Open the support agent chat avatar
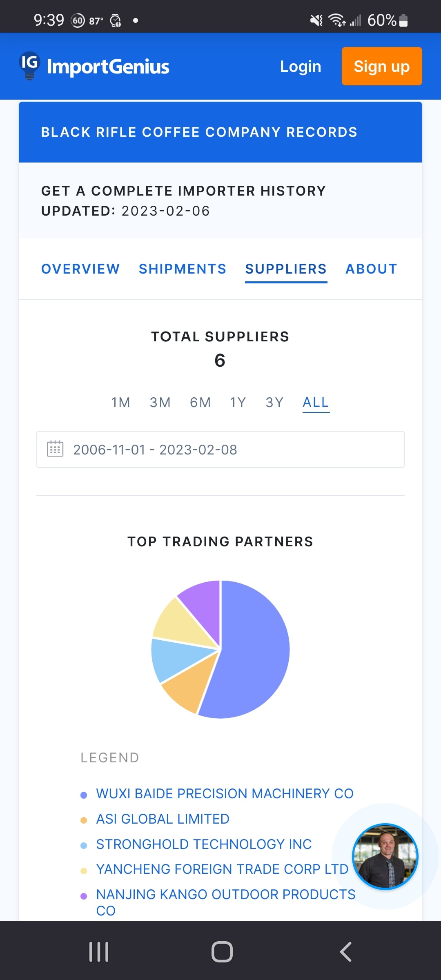441x980 pixels. pyautogui.click(x=385, y=856)
